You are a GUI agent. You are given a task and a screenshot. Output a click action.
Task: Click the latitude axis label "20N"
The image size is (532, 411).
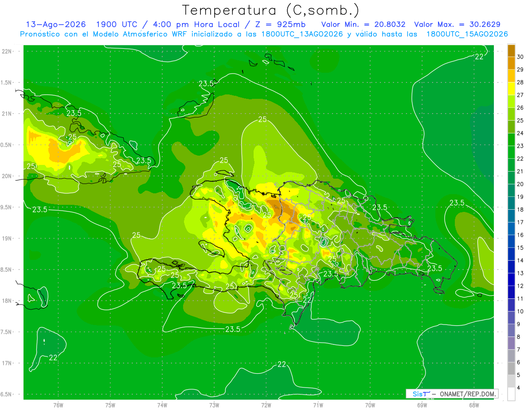7,176
